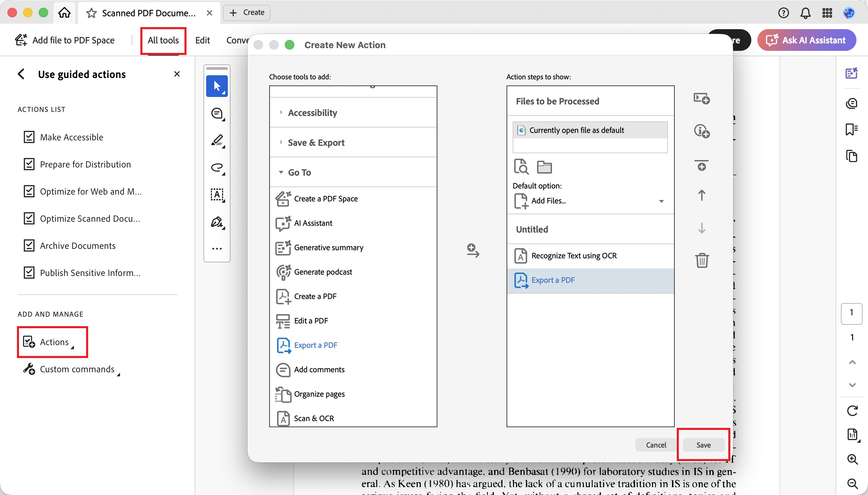This screenshot has height=495, width=868.
Task: Click the add file search icon
Action: (521, 166)
